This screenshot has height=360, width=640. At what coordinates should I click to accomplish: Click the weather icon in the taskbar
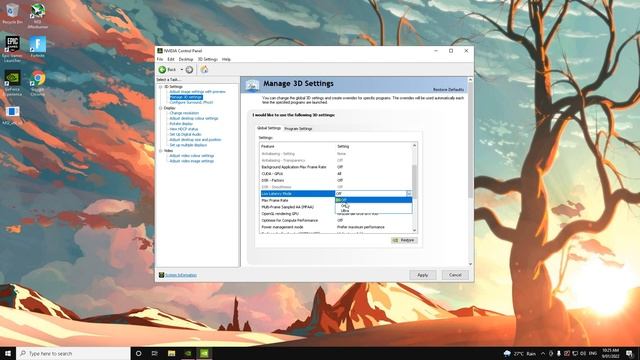507,353
